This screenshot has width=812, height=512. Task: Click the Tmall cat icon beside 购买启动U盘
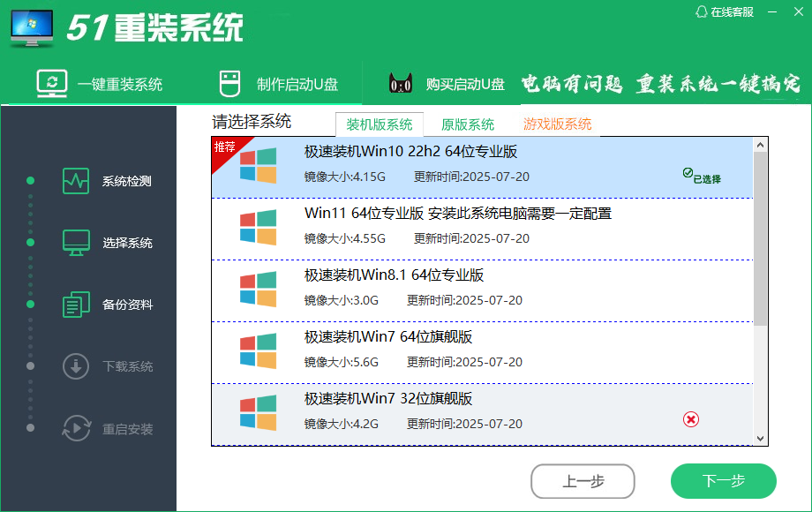[x=402, y=84]
